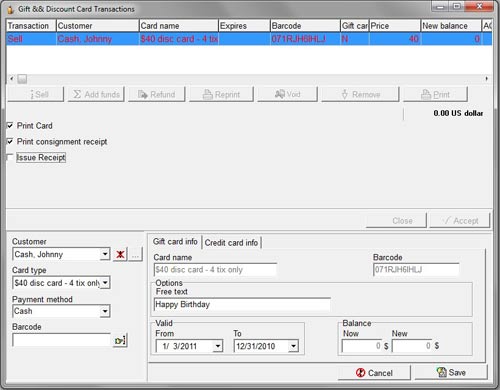Click the Refund button
The height and width of the screenshot is (390, 500).
tap(157, 94)
